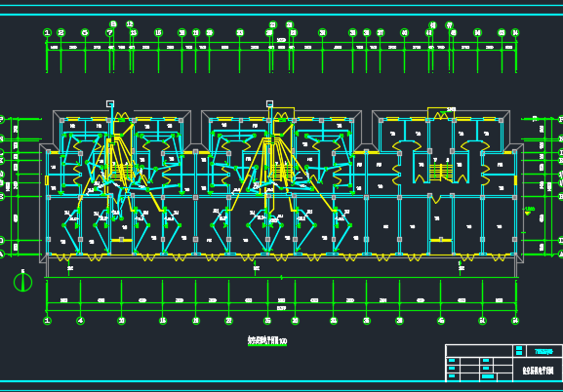The height and width of the screenshot is (392, 563).
Task: Select bottom-left grid axis bubble 1
Action: (x=47, y=321)
